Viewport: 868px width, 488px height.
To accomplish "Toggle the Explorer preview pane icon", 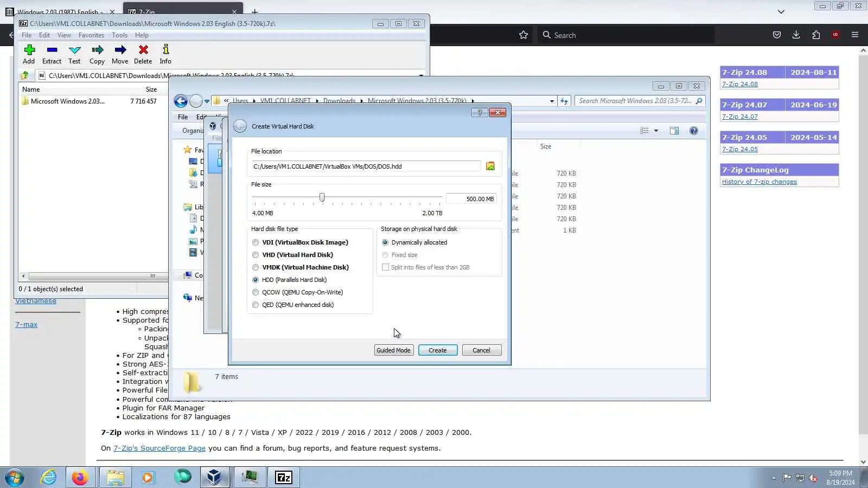I will point(674,131).
